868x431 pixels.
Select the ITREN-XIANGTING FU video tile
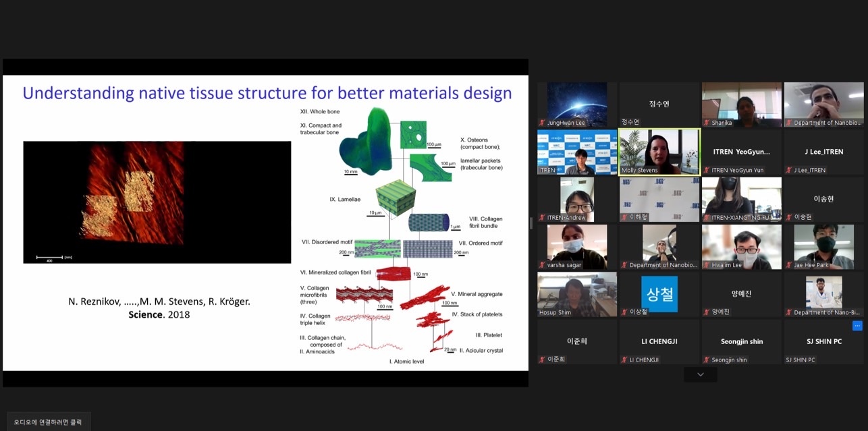(x=741, y=199)
